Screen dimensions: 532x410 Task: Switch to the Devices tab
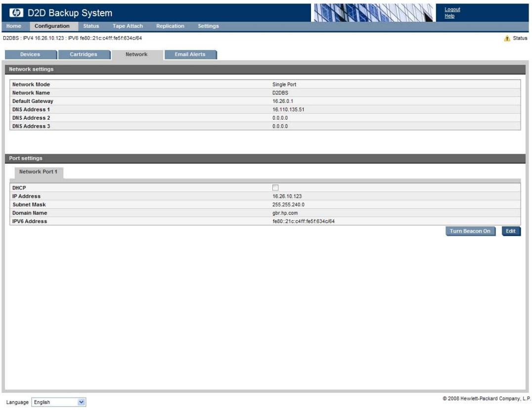30,54
